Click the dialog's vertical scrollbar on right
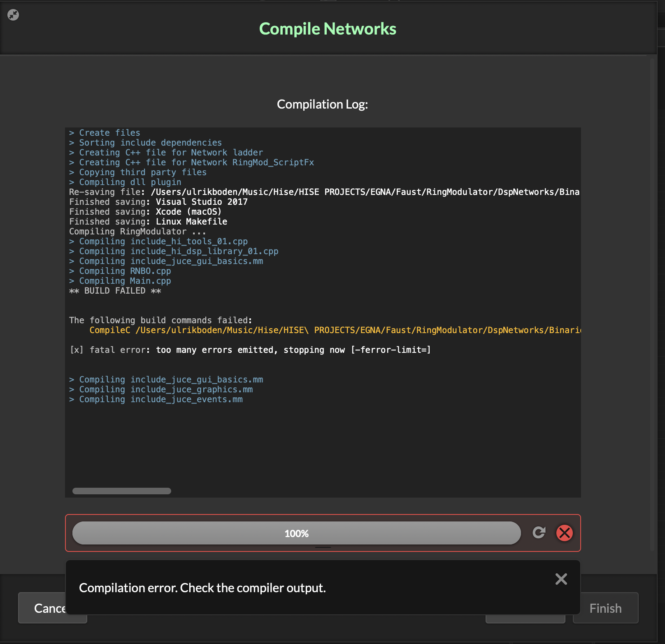The height and width of the screenshot is (644, 665). [x=652, y=304]
